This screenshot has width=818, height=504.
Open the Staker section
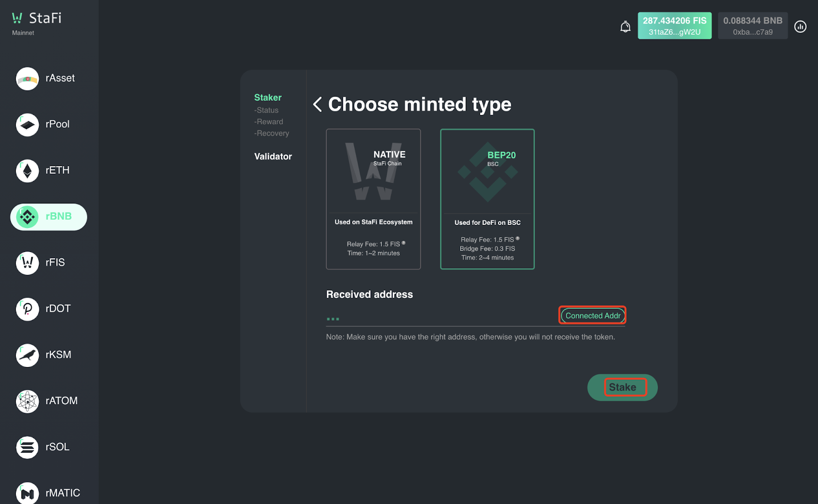point(268,98)
